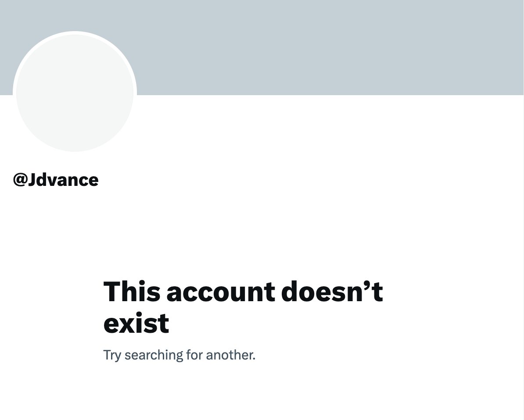
Task: Click the @Jdvance username handle
Action: (56, 180)
